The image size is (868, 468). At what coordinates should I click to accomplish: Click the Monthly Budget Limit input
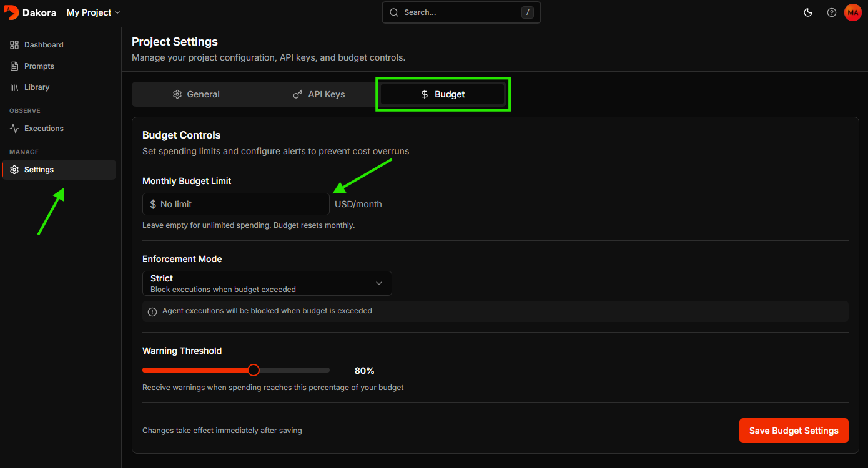(236, 204)
